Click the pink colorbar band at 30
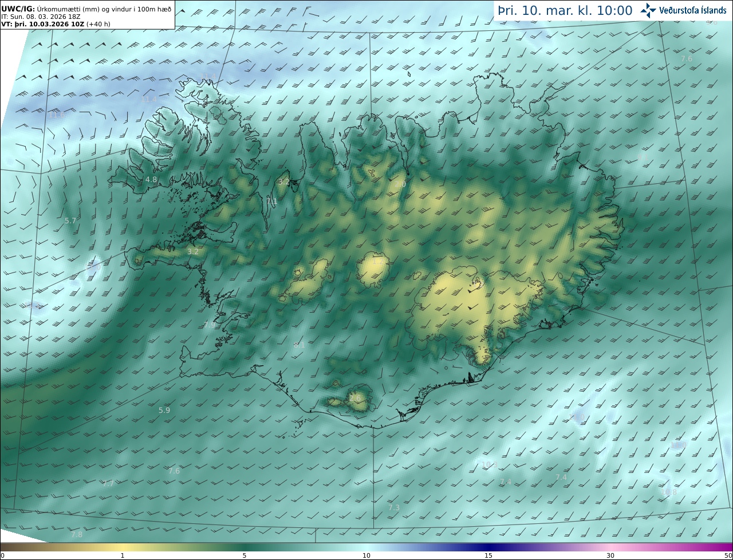733x560 pixels. pos(610,547)
